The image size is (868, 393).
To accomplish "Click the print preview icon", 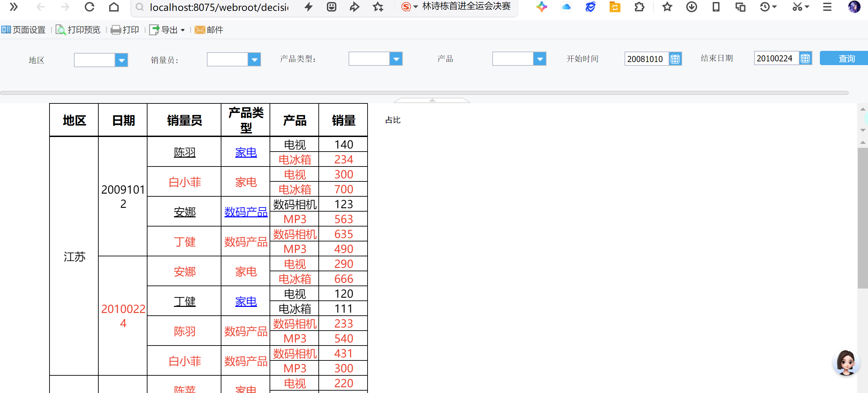I will [x=61, y=30].
